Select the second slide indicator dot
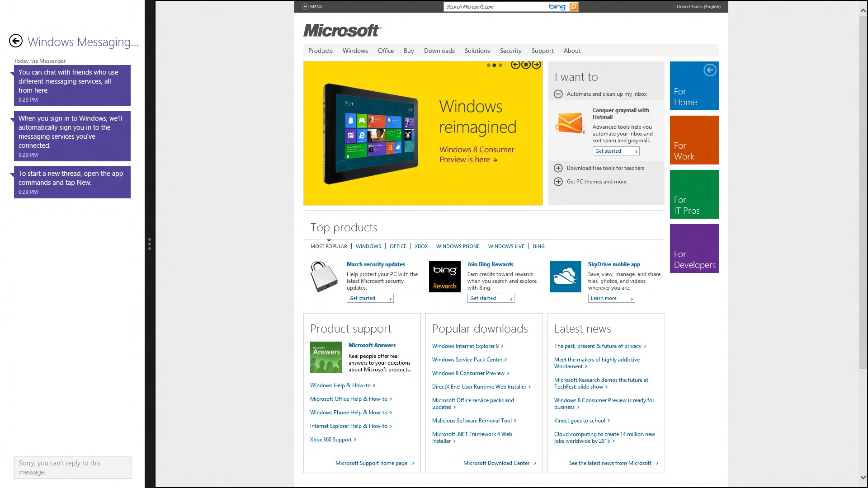This screenshot has height=488, width=868. click(x=494, y=65)
